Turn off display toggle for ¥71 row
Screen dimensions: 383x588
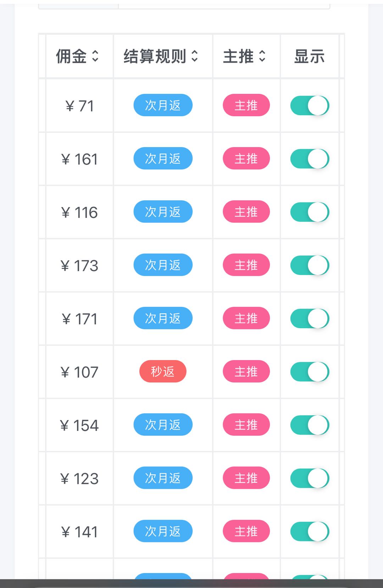click(x=310, y=106)
